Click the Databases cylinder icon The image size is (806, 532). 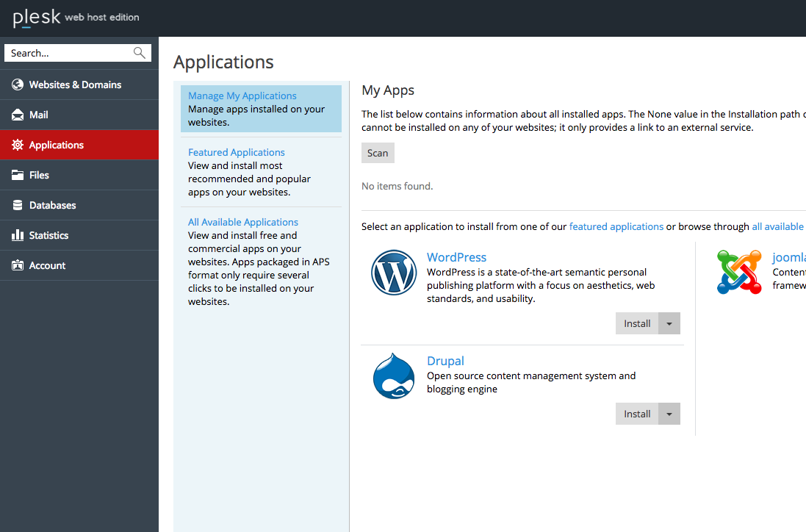[x=18, y=205]
